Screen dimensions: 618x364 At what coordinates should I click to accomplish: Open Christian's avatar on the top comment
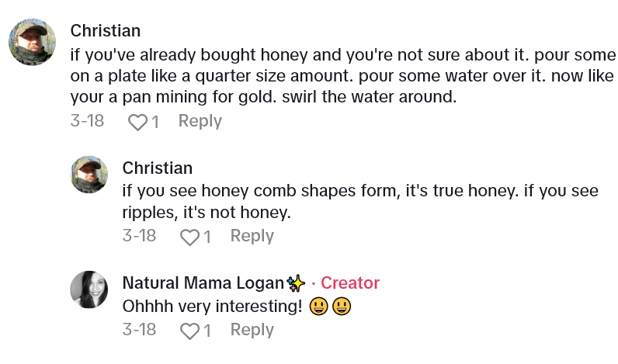[32, 42]
